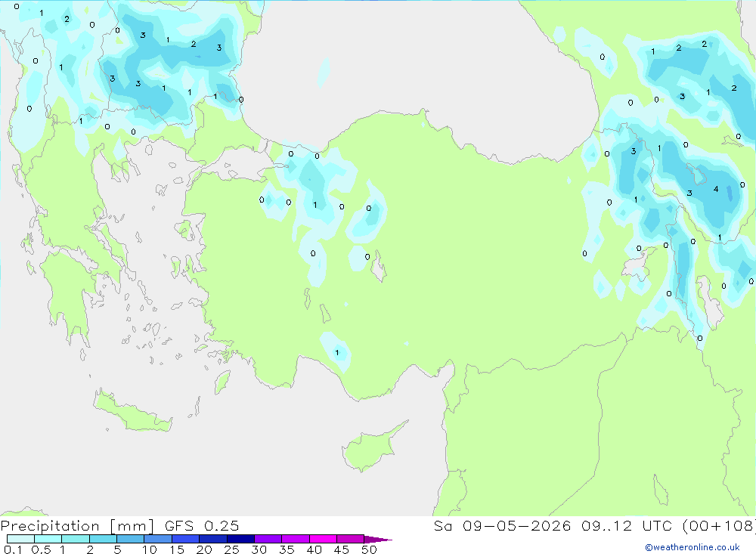The image size is (756, 554).
Task: Select the 15–20 mm legend color swatch
Action: [185, 539]
